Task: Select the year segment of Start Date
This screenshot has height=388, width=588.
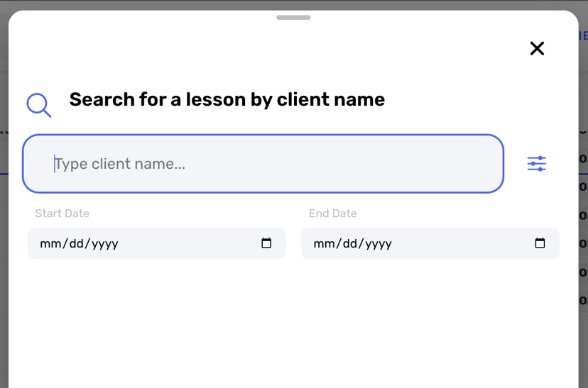Action: (105, 244)
